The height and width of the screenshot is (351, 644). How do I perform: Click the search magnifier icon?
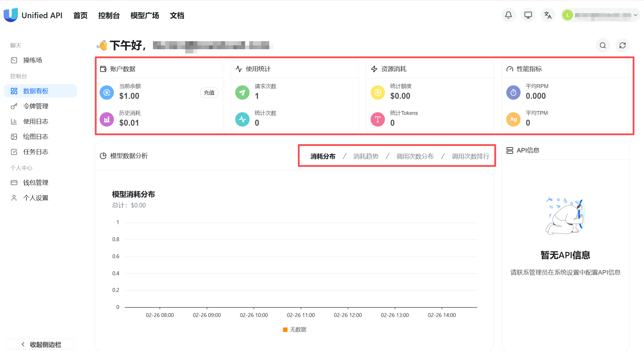point(603,45)
